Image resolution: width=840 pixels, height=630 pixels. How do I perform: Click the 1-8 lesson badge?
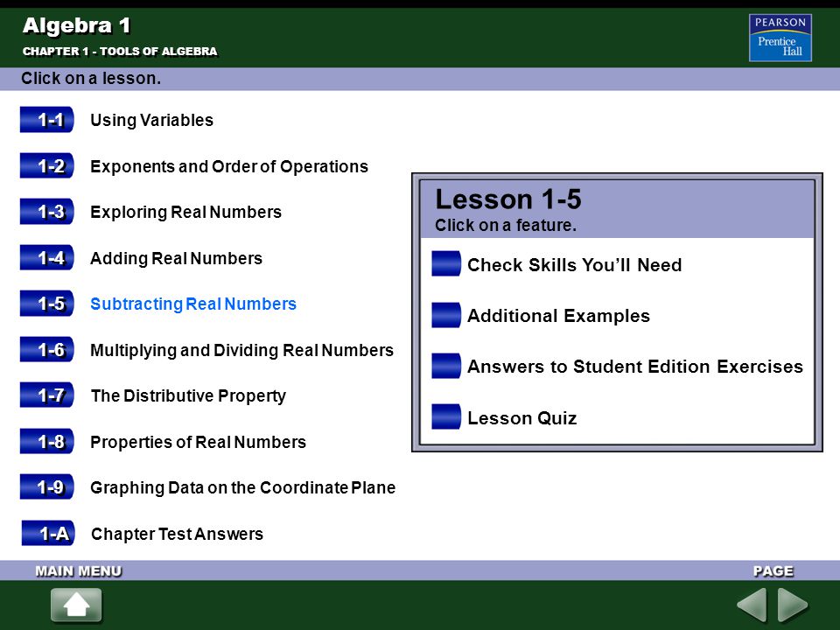click(46, 441)
